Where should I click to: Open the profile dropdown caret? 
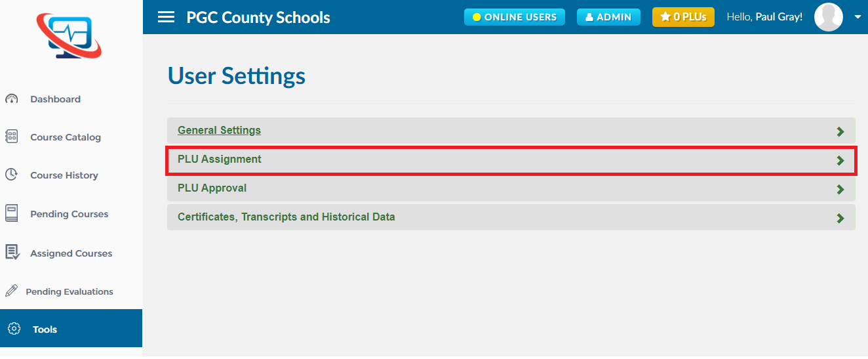(x=858, y=18)
